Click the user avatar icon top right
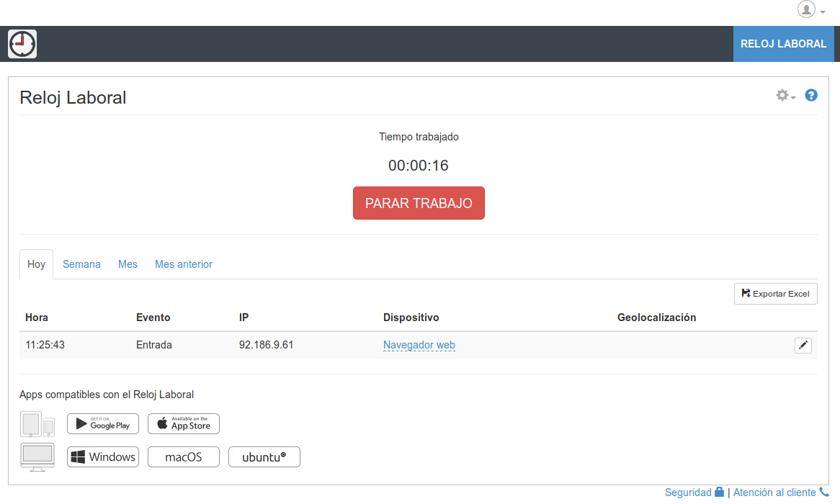This screenshot has height=504, width=840. coord(805,10)
